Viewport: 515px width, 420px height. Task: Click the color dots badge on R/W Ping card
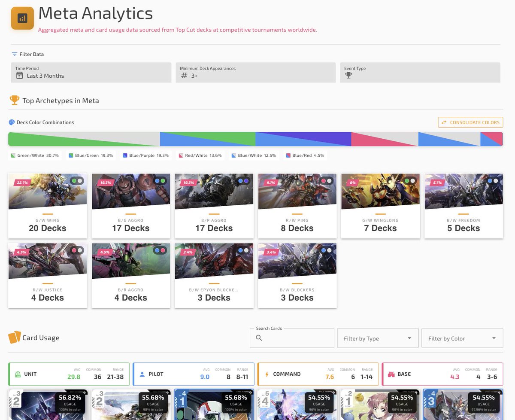327,181
